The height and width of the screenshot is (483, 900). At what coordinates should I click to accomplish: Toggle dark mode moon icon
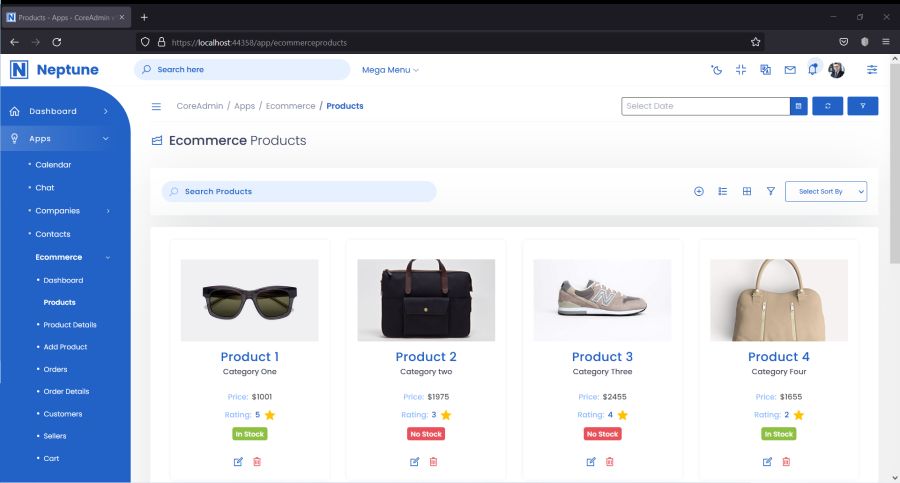[716, 70]
